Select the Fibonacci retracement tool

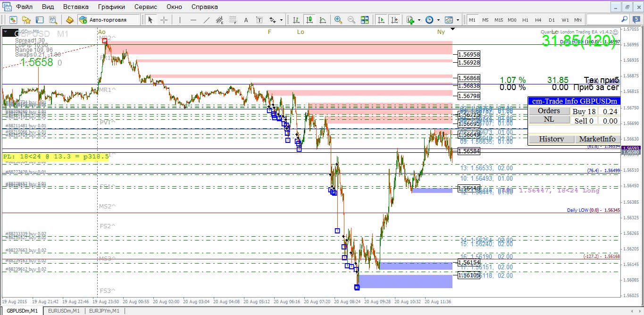tap(233, 20)
